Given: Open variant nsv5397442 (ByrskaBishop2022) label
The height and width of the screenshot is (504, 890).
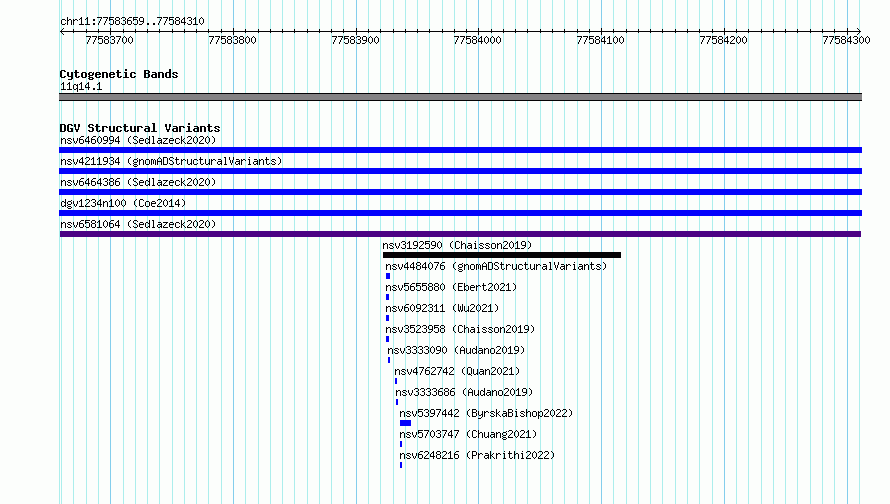Looking at the screenshot, I should (486, 413).
